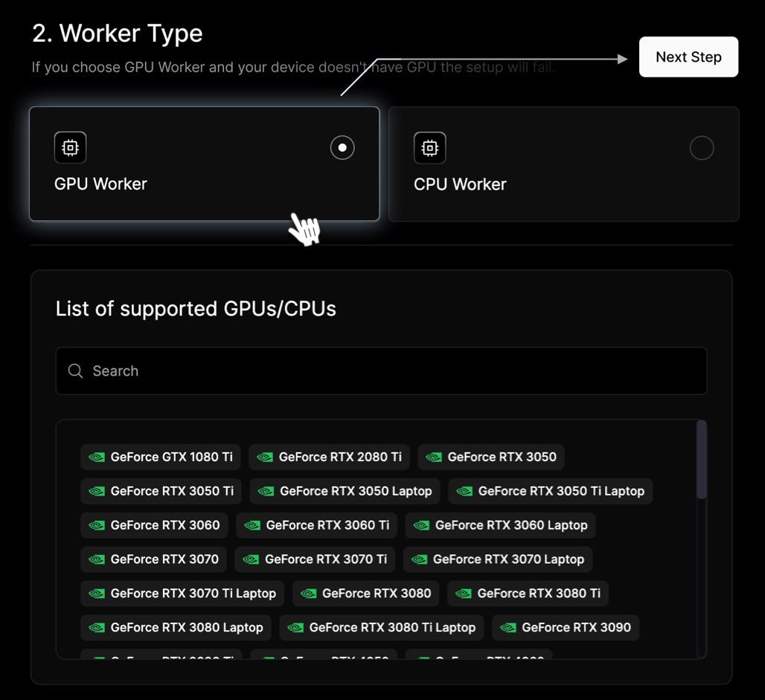The image size is (765, 700).
Task: Click the Next Step button
Action: pos(688,57)
